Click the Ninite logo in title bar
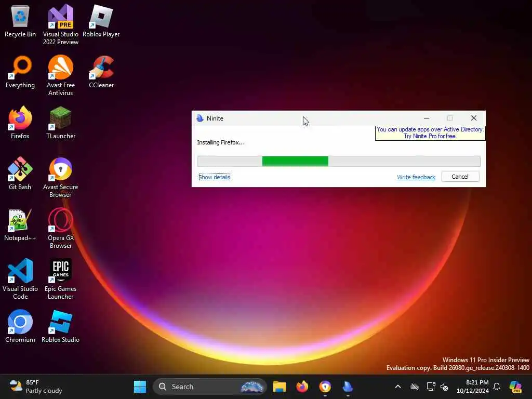 coord(200,118)
